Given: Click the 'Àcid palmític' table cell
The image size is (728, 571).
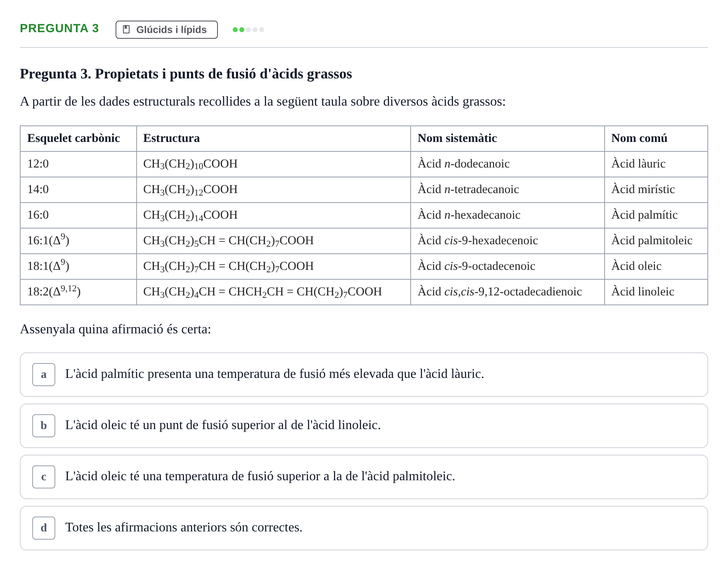Looking at the screenshot, I should pos(656,215).
